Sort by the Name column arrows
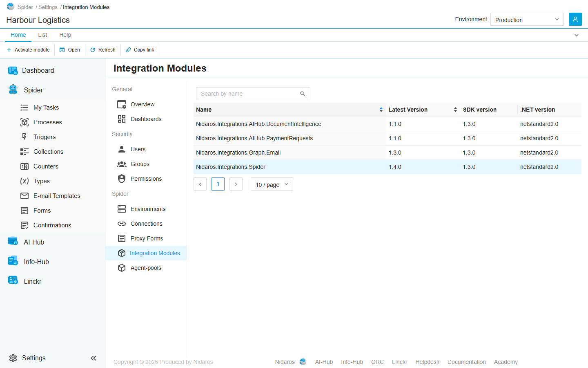The width and height of the screenshot is (588, 368). pyautogui.click(x=381, y=110)
